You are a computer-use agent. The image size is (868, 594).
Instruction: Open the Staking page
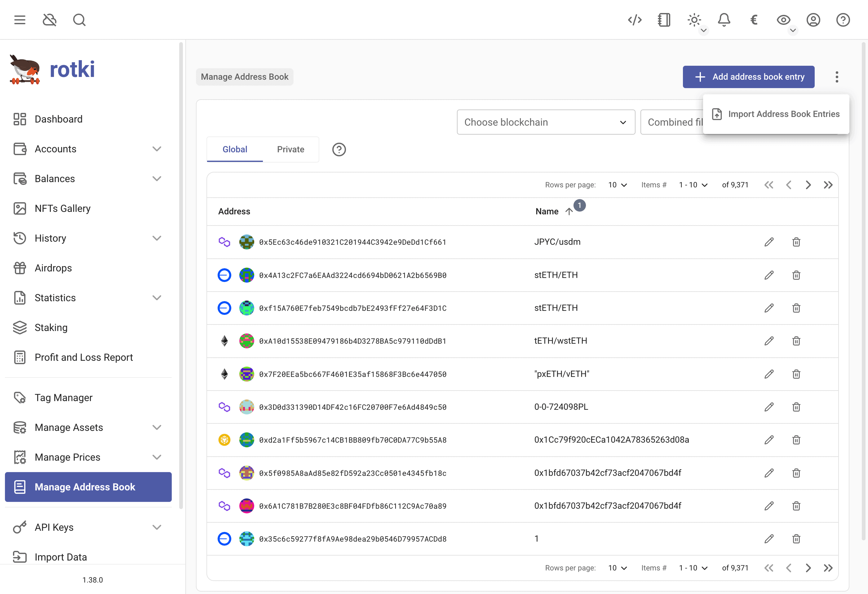click(88, 328)
